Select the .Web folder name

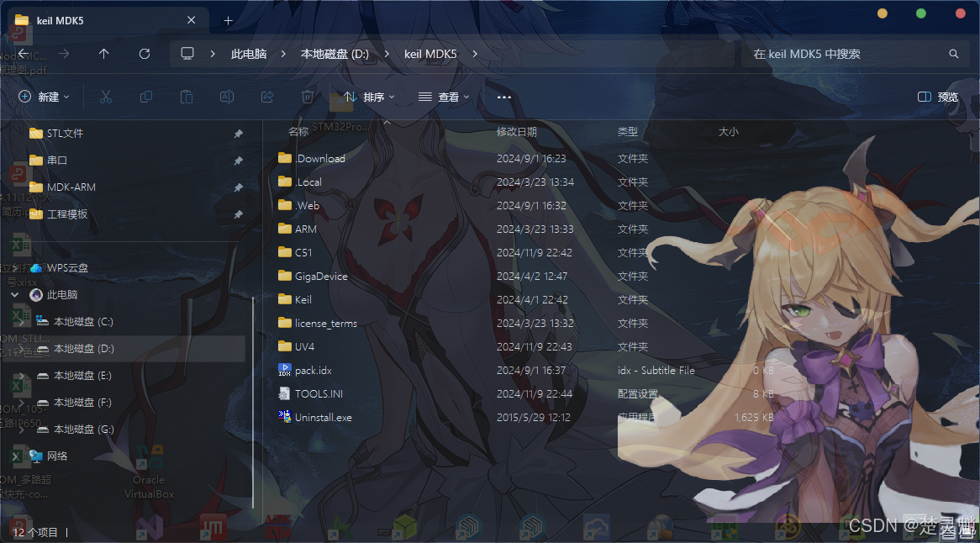(x=308, y=206)
